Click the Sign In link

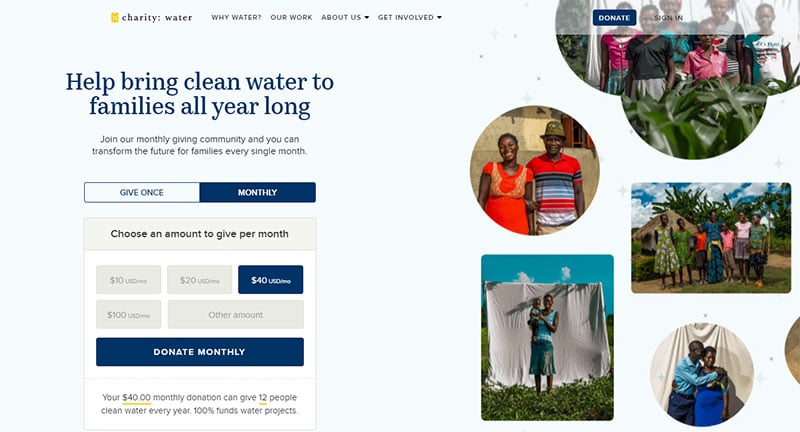pos(668,17)
